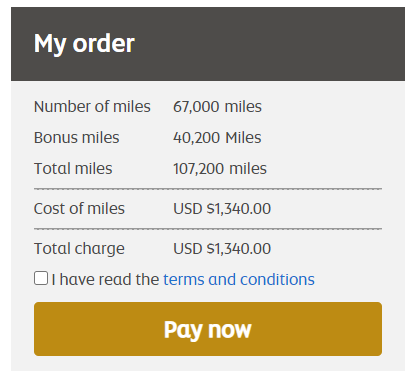Select the Cost of miles USD amount

click(x=222, y=209)
